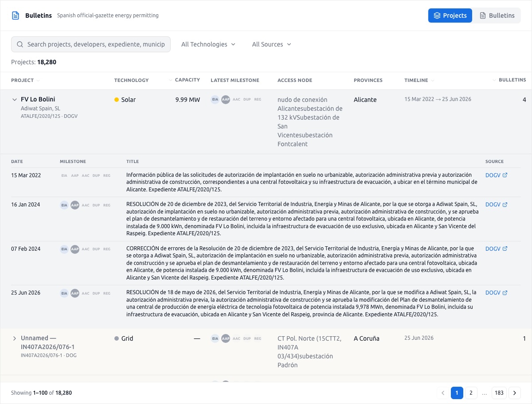Screen dimensions: 532x404
Task: Go to page 183
Action: coord(499,393)
